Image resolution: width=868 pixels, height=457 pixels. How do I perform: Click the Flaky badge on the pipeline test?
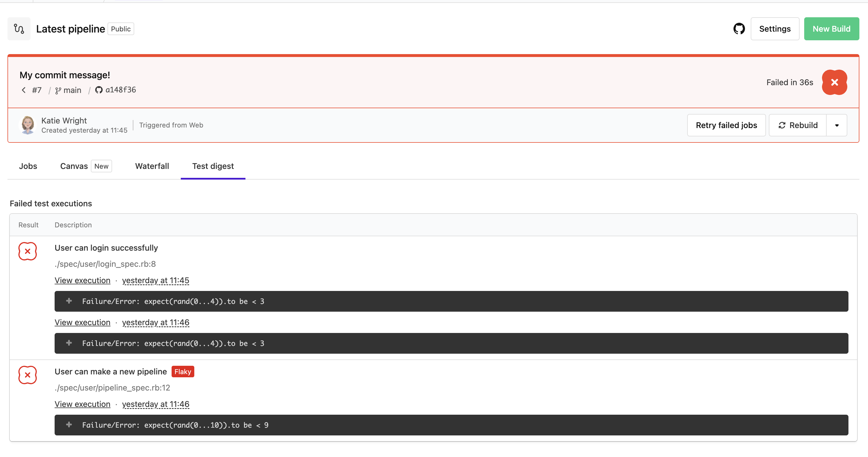pos(183,371)
